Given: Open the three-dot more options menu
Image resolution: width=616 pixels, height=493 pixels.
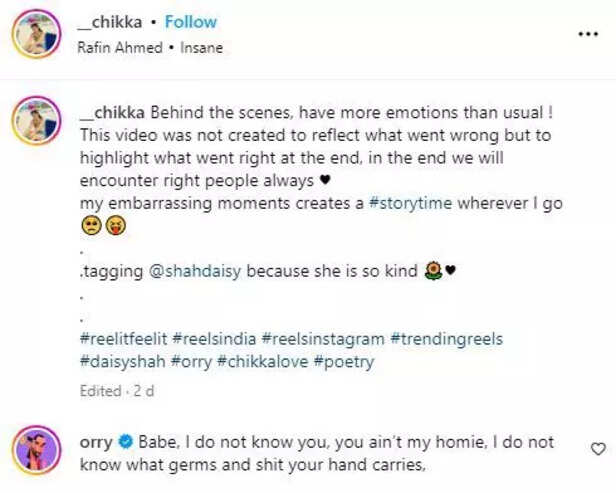Looking at the screenshot, I should coord(587,33).
